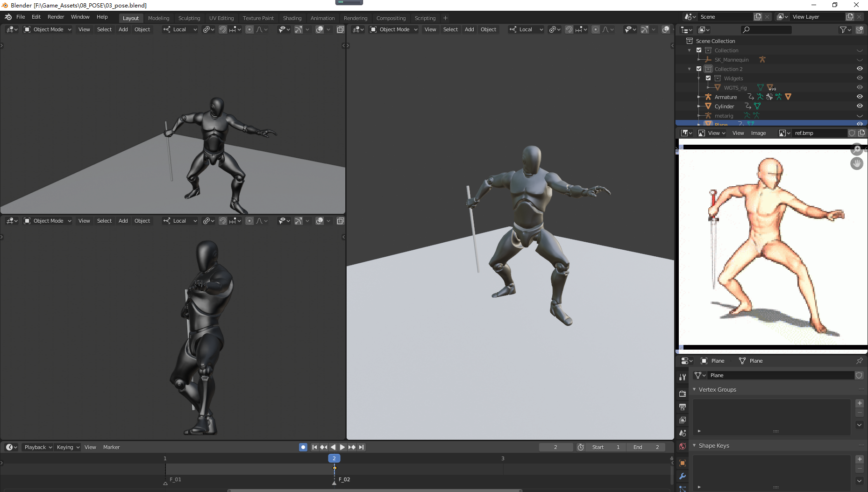Toggle the auto keying record button
Screen dimensions: 868x492
point(303,447)
